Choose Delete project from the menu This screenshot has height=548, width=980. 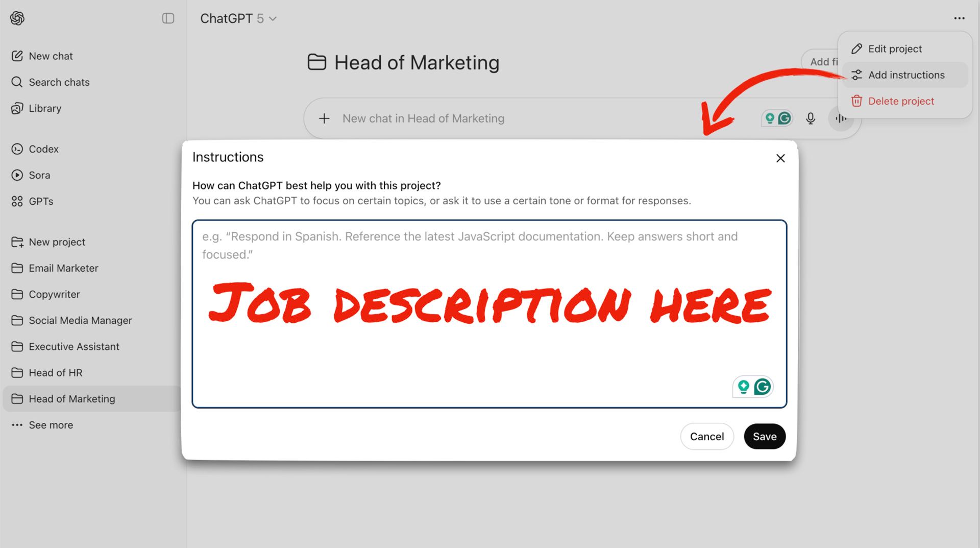[905, 101]
